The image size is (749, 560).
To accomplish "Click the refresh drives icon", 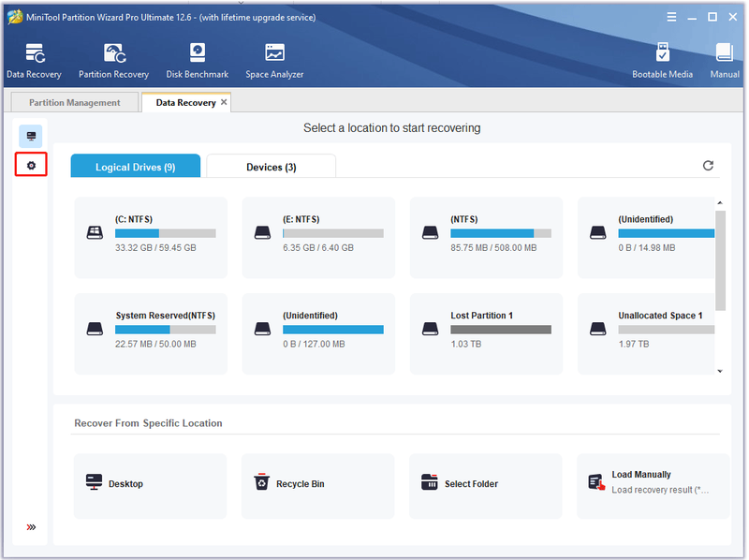I will coord(708,166).
